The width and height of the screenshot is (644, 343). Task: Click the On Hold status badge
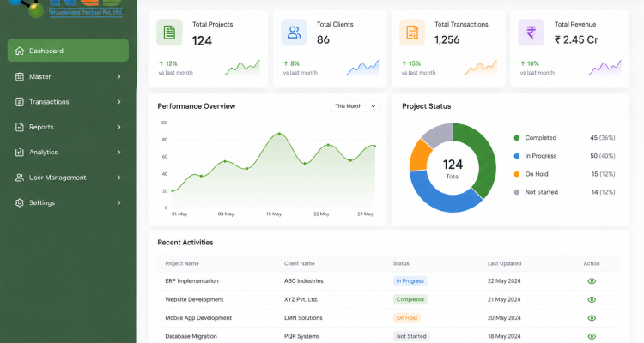(x=407, y=318)
